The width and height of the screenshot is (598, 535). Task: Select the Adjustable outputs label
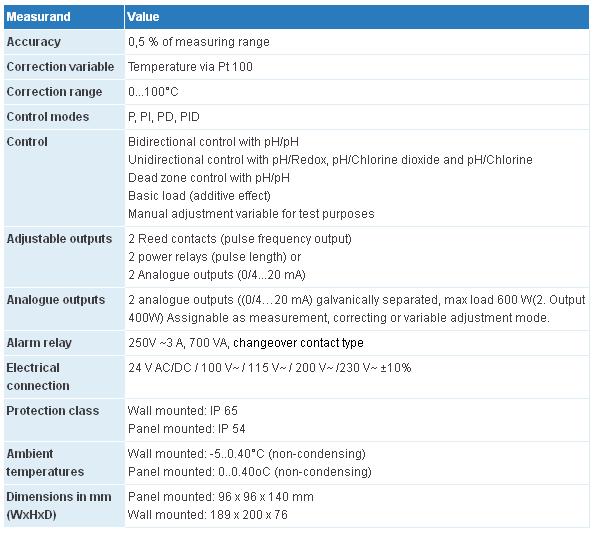tap(59, 239)
